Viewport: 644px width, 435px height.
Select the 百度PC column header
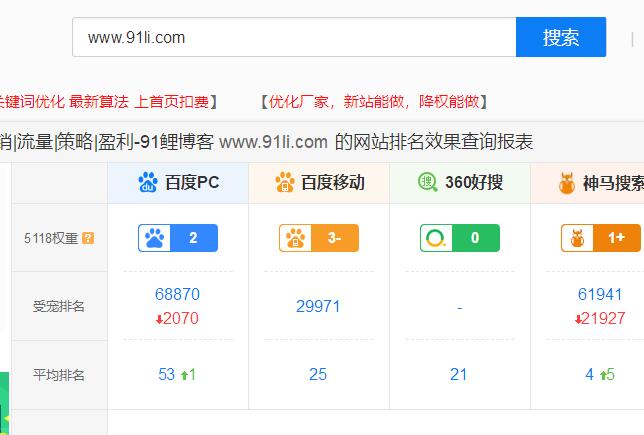[178, 183]
